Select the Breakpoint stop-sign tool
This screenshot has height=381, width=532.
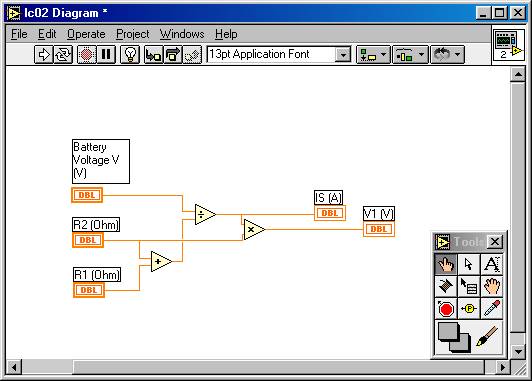(x=446, y=309)
